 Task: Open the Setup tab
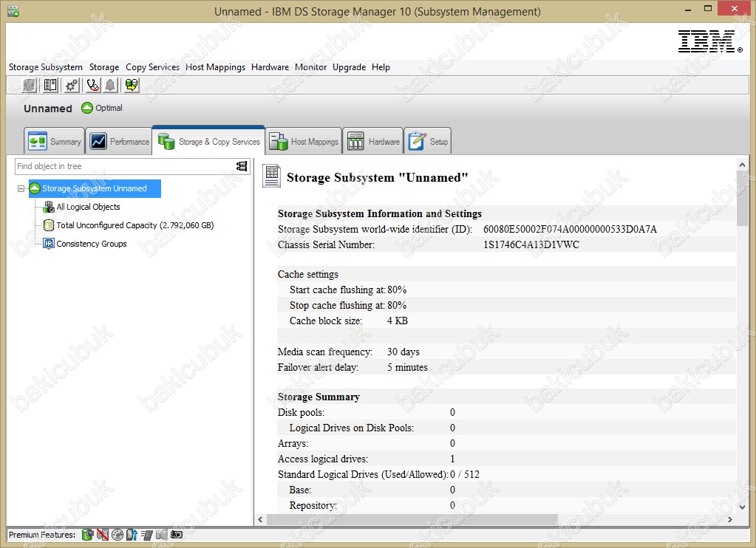point(427,141)
